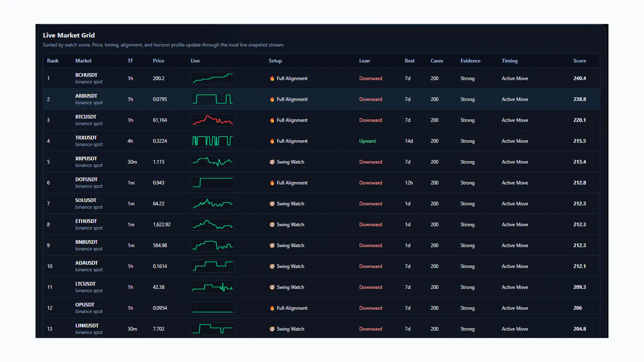
Task: Click the 14d best horizon value
Action: coord(409,141)
